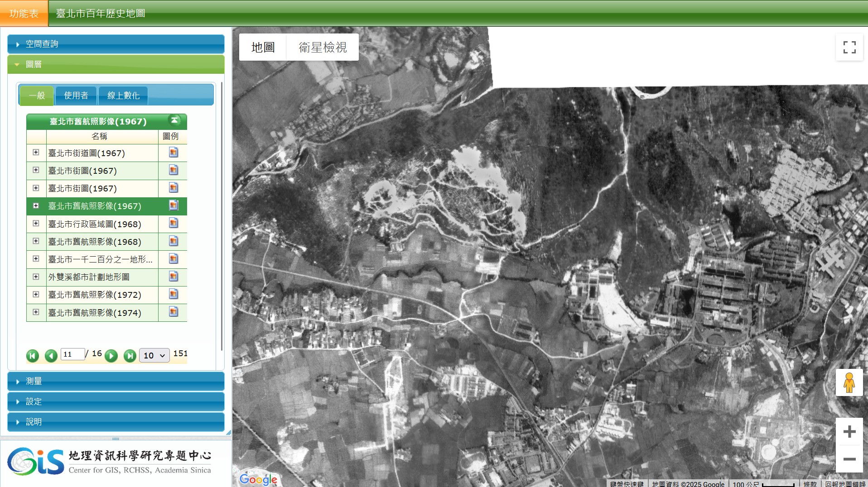Viewport: 868px width, 487px height.
Task: Click the layer panel vertical scrollbar
Action: pos(222,216)
